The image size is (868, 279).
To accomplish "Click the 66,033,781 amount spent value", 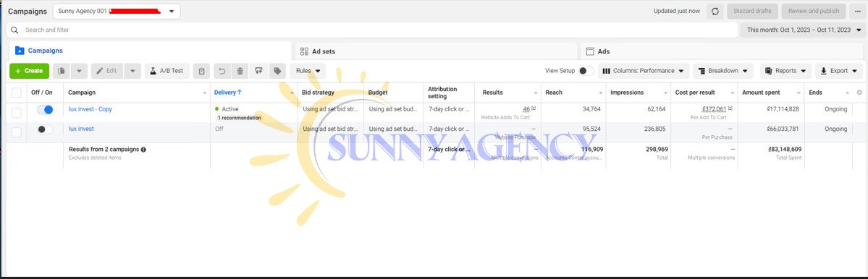I will tap(783, 129).
